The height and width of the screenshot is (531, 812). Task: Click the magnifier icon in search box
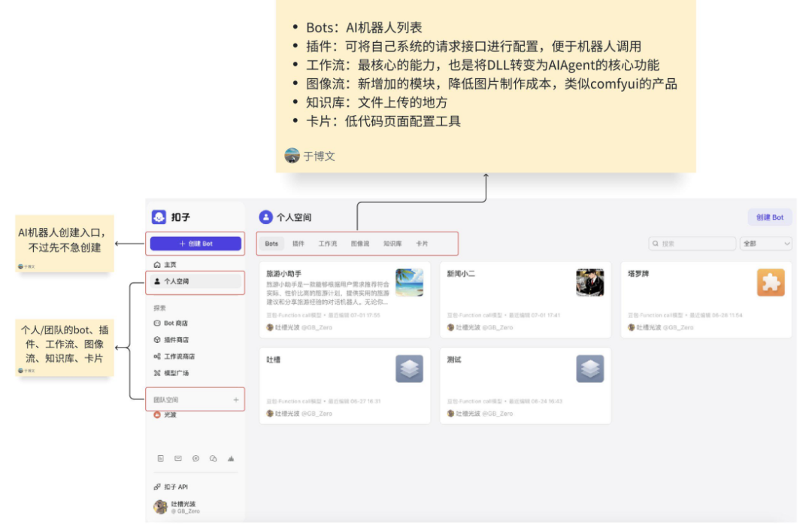tap(656, 244)
